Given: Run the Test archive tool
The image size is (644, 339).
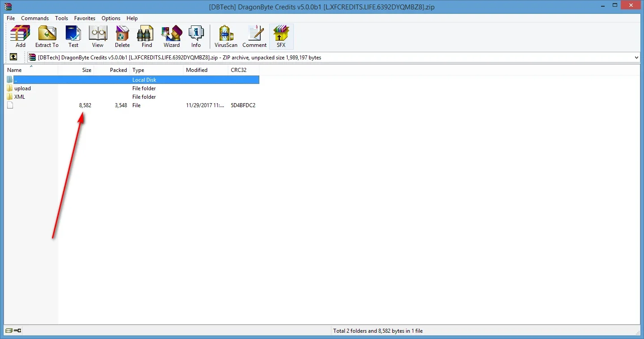Looking at the screenshot, I should [73, 36].
